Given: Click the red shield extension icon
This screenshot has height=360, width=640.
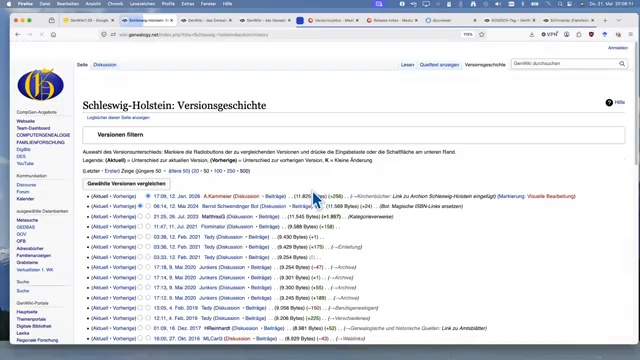Looking at the screenshot, I should pos(591,35).
